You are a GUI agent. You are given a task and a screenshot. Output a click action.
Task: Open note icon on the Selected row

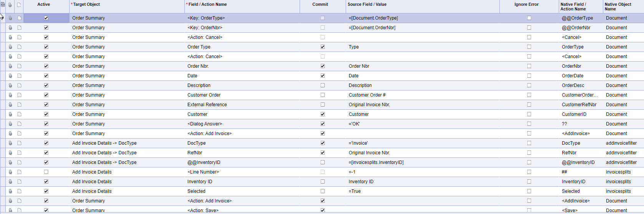19,191
